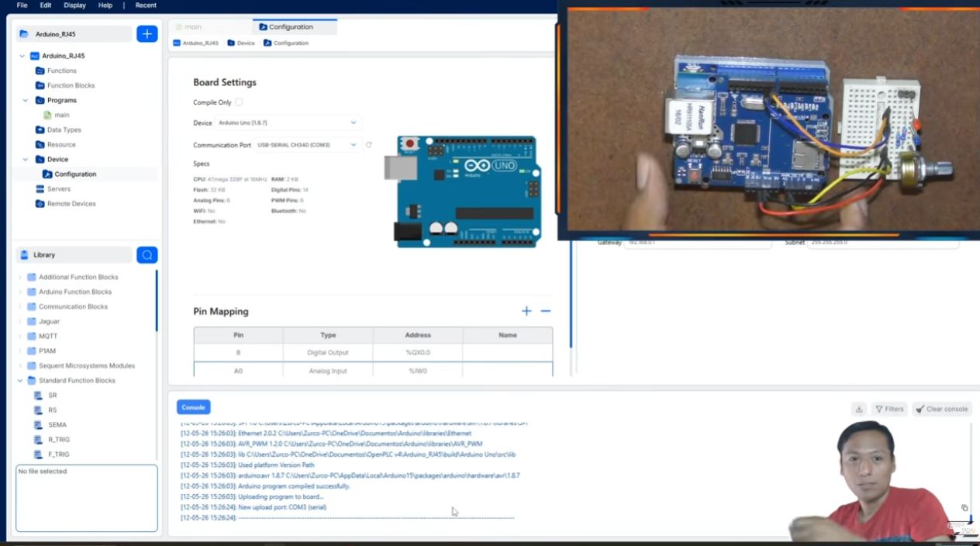The height and width of the screenshot is (546, 980).
Task: Select the RS function block
Action: click(52, 409)
